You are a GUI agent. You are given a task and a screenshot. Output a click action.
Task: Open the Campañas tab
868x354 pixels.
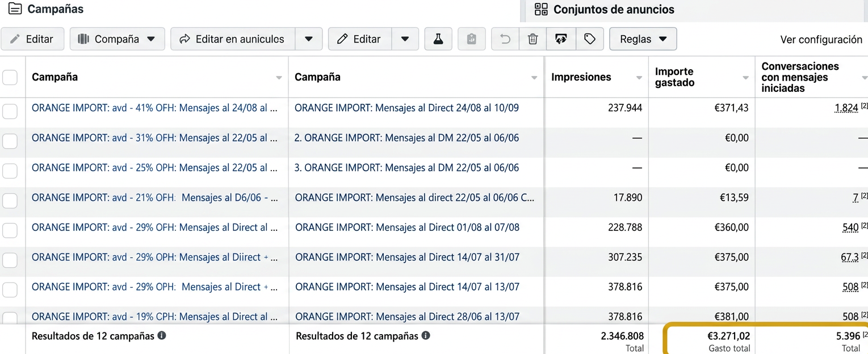tap(55, 9)
